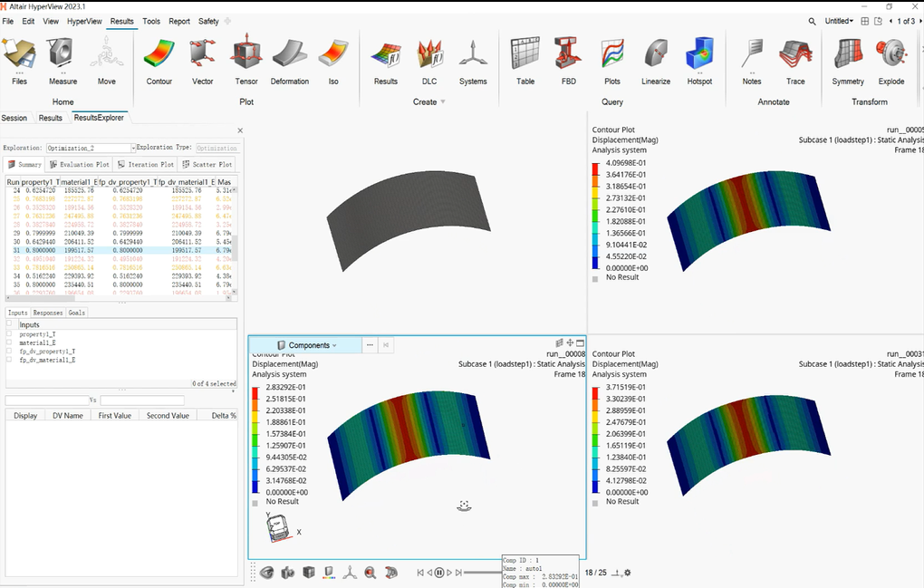Click the maximize window icon in run__00008 view
The width and height of the screenshot is (924, 588).
[x=581, y=342]
